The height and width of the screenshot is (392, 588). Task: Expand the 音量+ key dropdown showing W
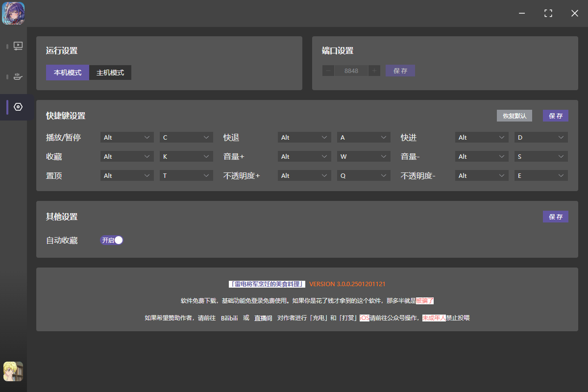pyautogui.click(x=364, y=157)
